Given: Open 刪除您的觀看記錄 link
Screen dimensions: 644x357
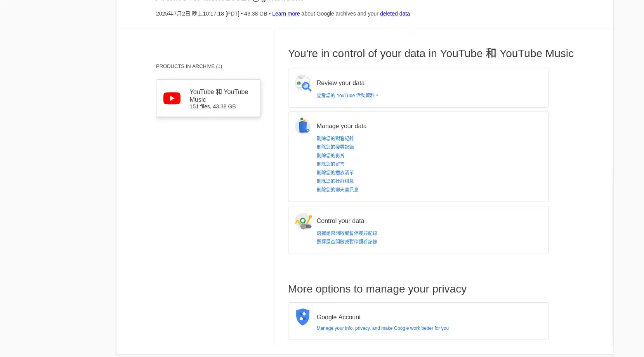Looking at the screenshot, I should tap(335, 138).
